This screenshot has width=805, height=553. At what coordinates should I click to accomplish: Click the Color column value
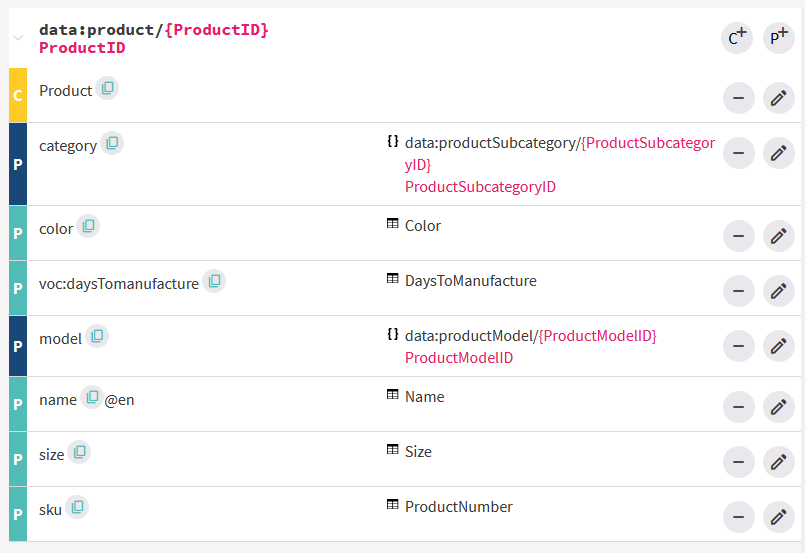[423, 226]
